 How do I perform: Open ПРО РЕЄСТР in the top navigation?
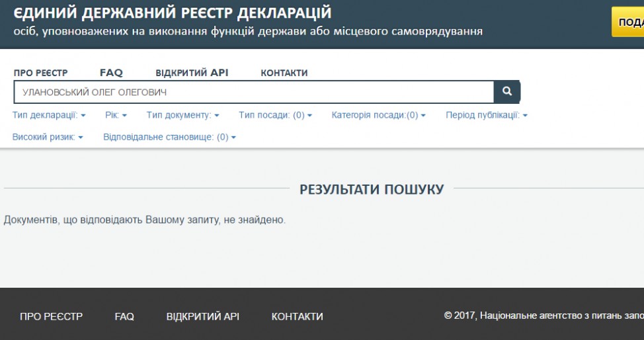[x=40, y=73]
